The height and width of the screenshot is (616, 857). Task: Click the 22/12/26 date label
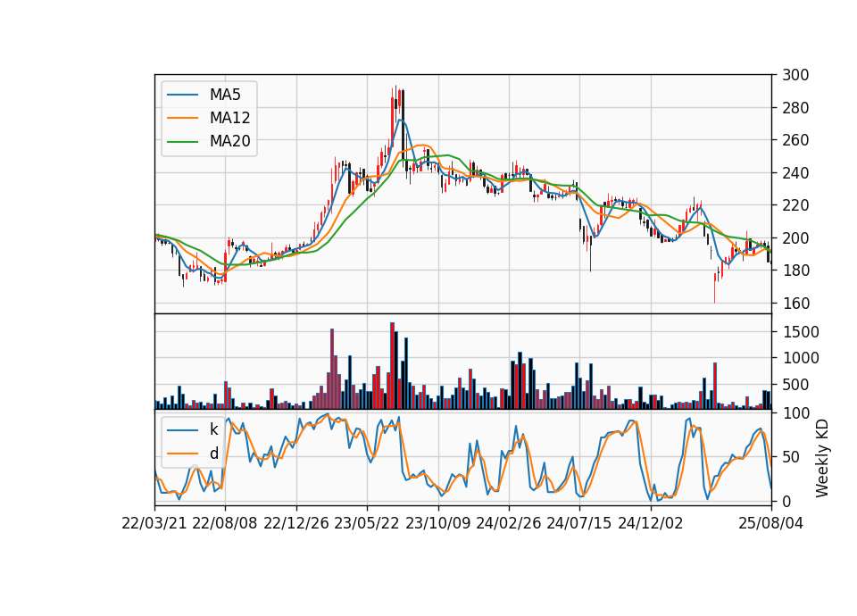click(x=296, y=523)
